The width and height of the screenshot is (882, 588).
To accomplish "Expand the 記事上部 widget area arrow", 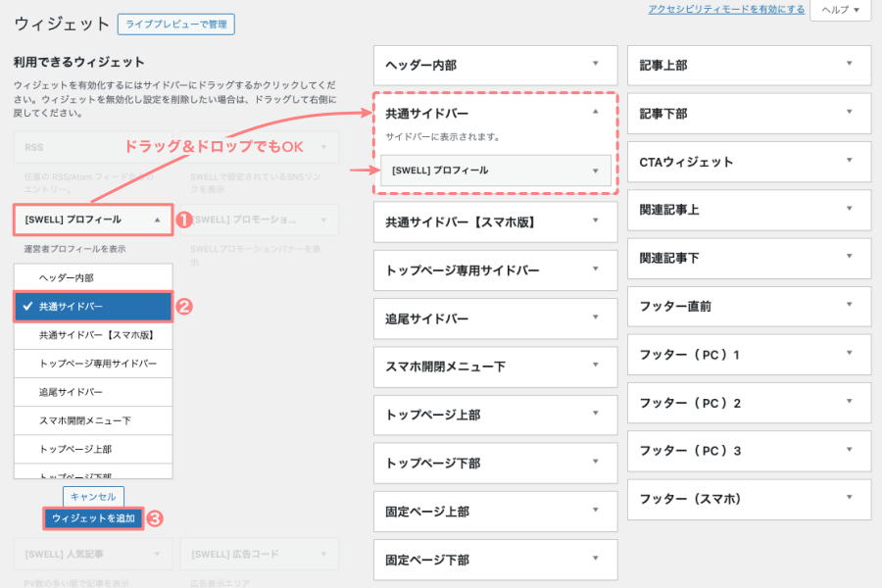I will pyautogui.click(x=849, y=64).
